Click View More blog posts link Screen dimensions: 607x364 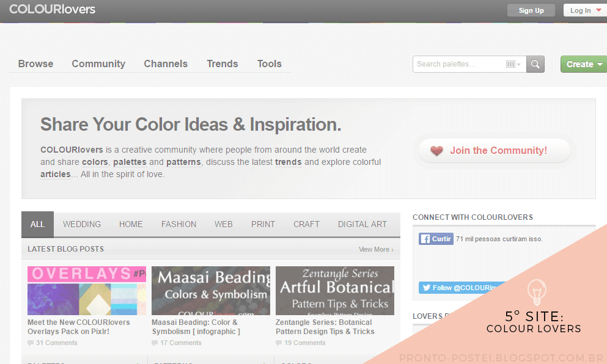tap(376, 250)
